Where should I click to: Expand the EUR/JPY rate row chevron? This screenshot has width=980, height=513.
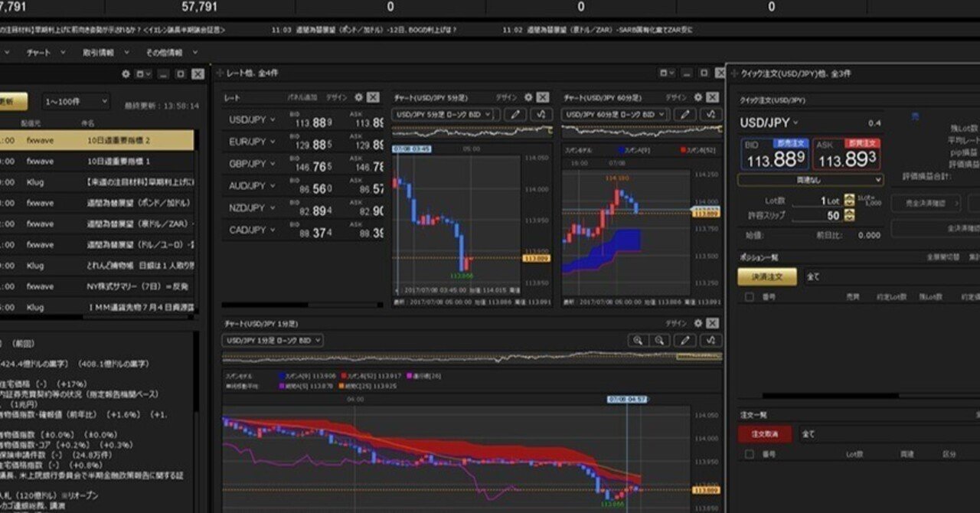[272, 142]
